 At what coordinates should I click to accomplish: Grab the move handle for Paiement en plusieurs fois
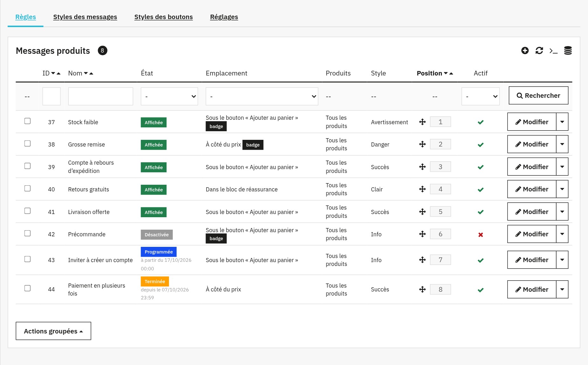[x=423, y=289]
